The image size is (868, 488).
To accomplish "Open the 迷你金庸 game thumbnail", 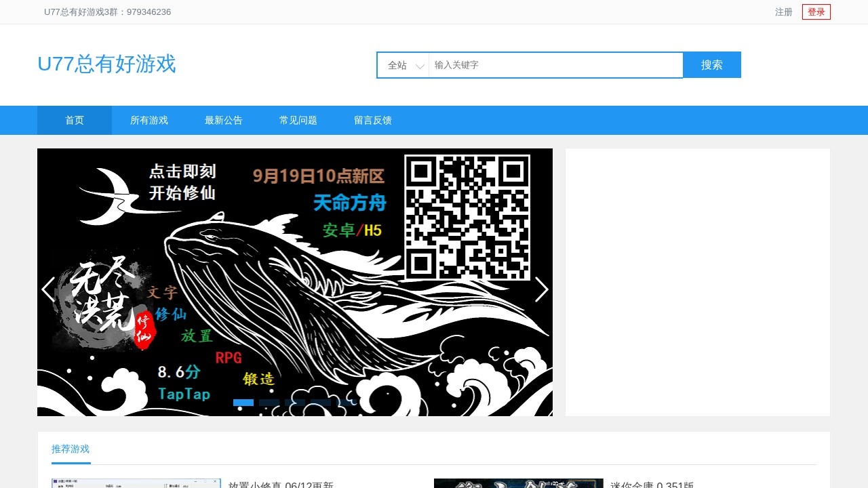I will click(x=518, y=483).
